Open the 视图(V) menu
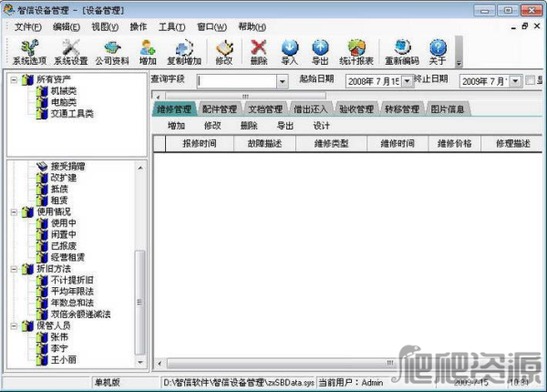The width and height of the screenshot is (547, 392). 105,26
